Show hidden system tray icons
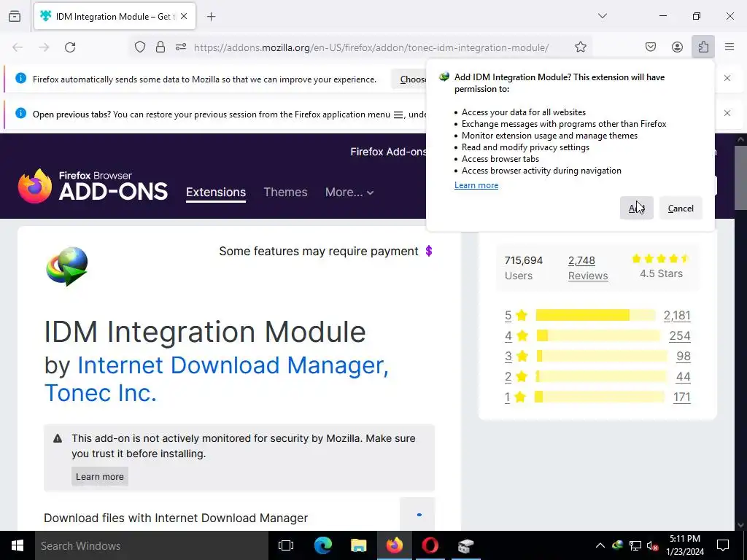Screen dimensions: 747x560 click(600, 545)
